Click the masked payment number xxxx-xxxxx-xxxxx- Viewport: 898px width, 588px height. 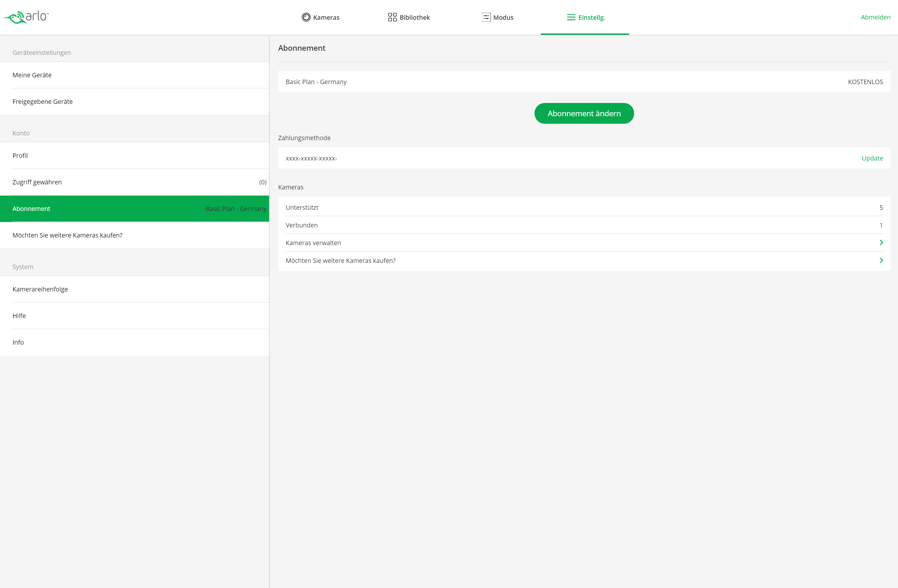(311, 158)
